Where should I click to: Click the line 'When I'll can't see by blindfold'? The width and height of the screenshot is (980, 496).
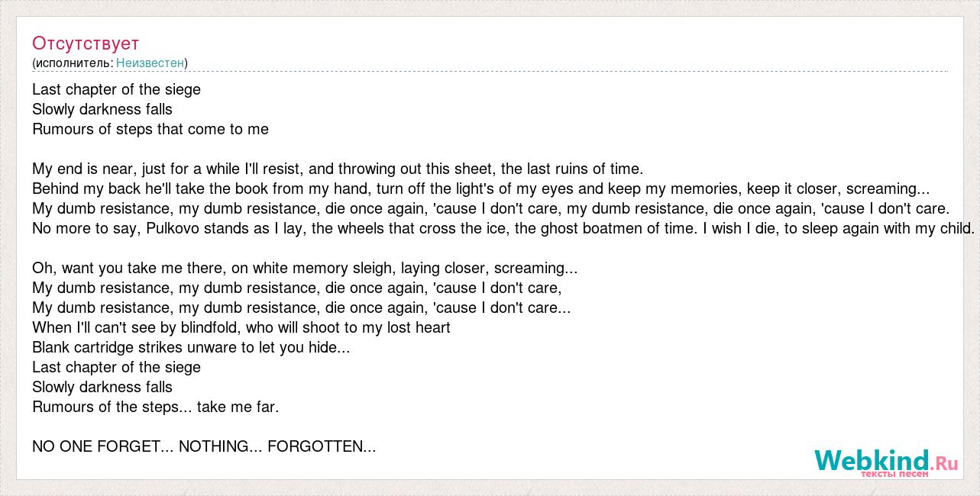241,327
